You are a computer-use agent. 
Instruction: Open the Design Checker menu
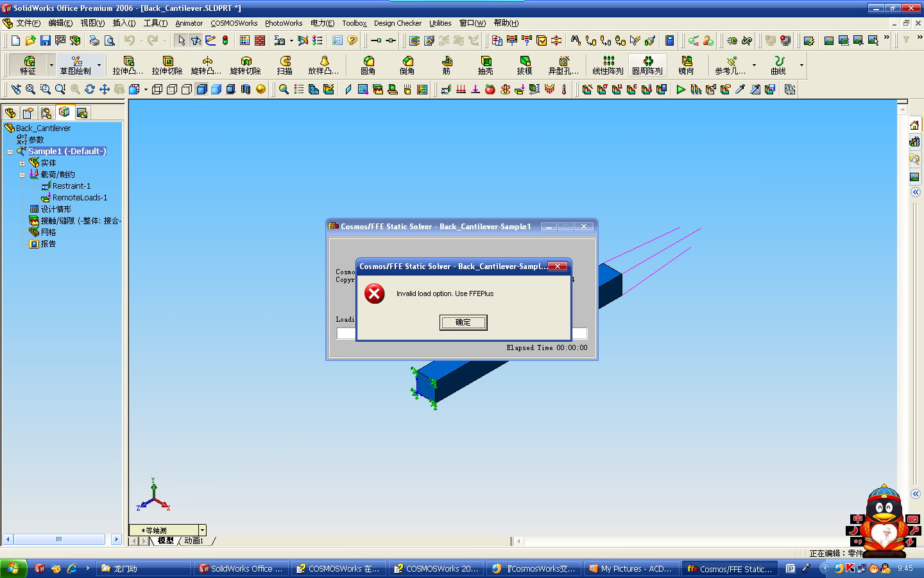coord(398,23)
